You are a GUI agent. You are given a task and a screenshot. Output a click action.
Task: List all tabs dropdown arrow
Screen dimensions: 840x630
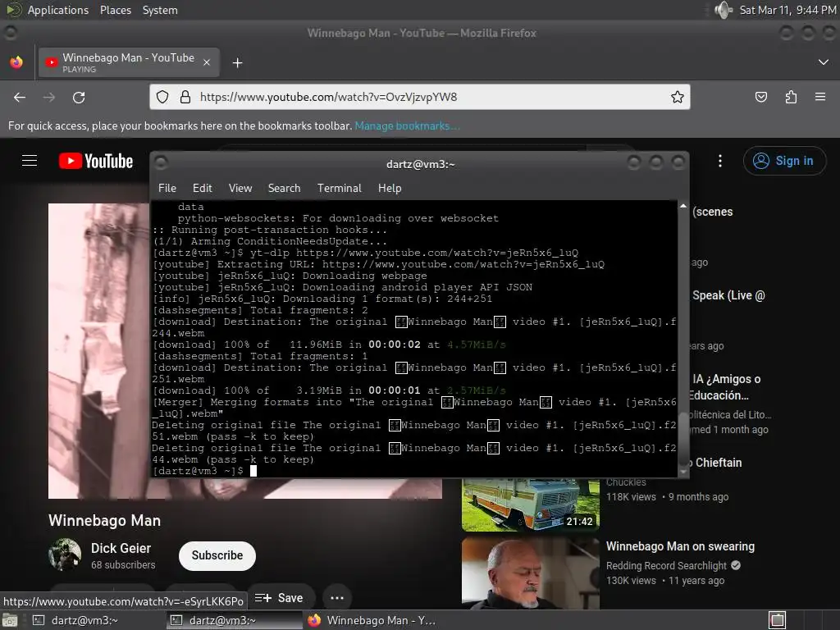click(x=824, y=62)
